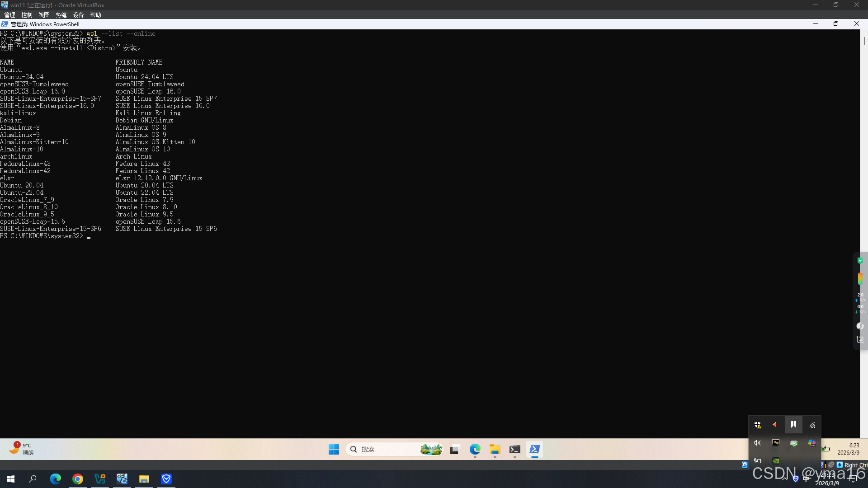Click NVIDIA tray icon in overflow

pos(776,461)
